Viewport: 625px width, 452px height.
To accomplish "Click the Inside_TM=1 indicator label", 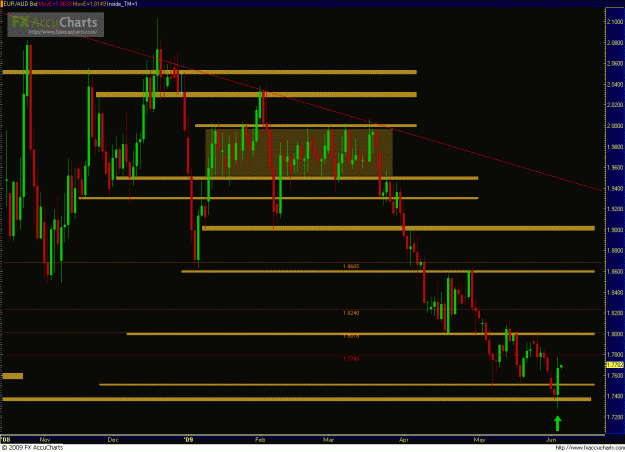I will click(122, 4).
